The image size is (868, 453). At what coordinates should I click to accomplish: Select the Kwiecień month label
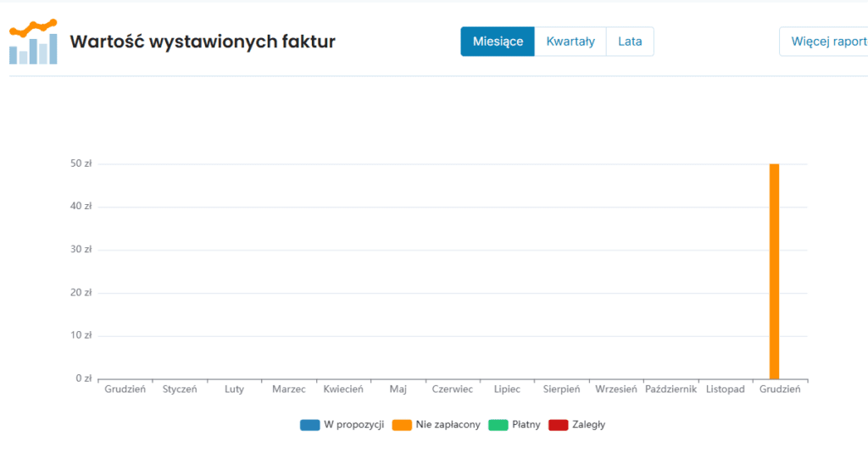[x=343, y=389]
